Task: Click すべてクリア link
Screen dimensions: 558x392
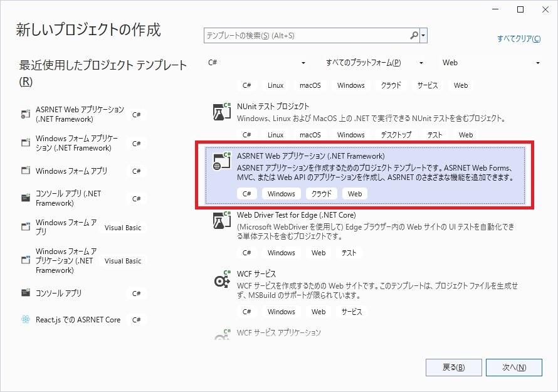Action: pos(519,38)
